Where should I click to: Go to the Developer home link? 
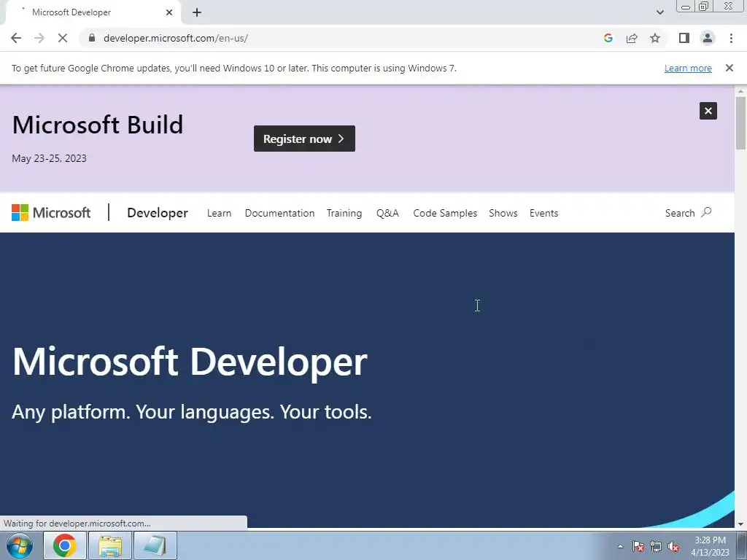coord(158,213)
